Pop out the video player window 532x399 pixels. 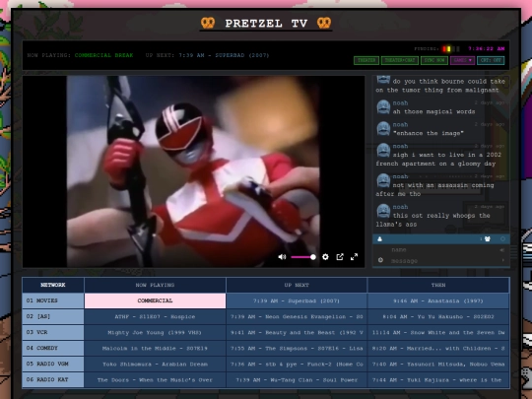point(340,257)
